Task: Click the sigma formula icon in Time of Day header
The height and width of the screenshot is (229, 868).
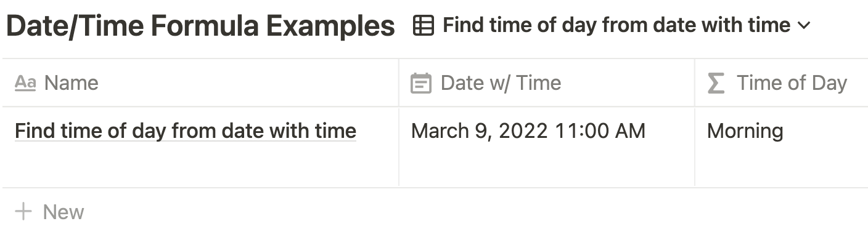Action: pos(716,83)
